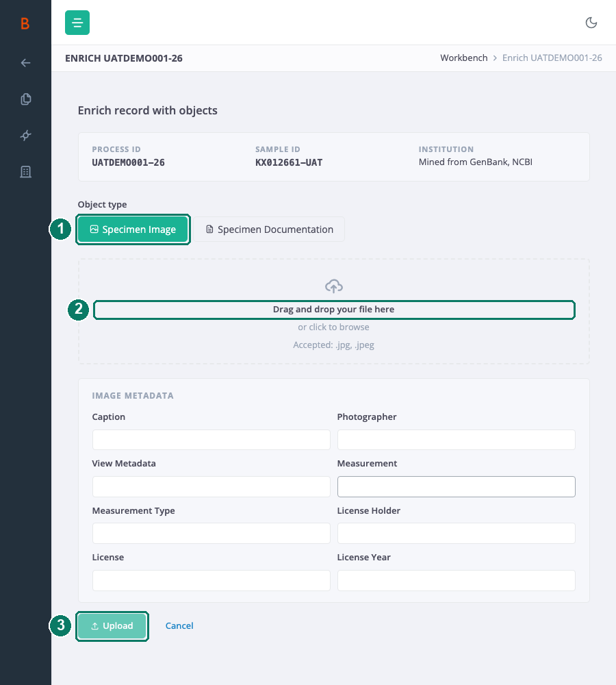Click the cloud upload icon
This screenshot has width=616, height=685.
click(x=334, y=286)
